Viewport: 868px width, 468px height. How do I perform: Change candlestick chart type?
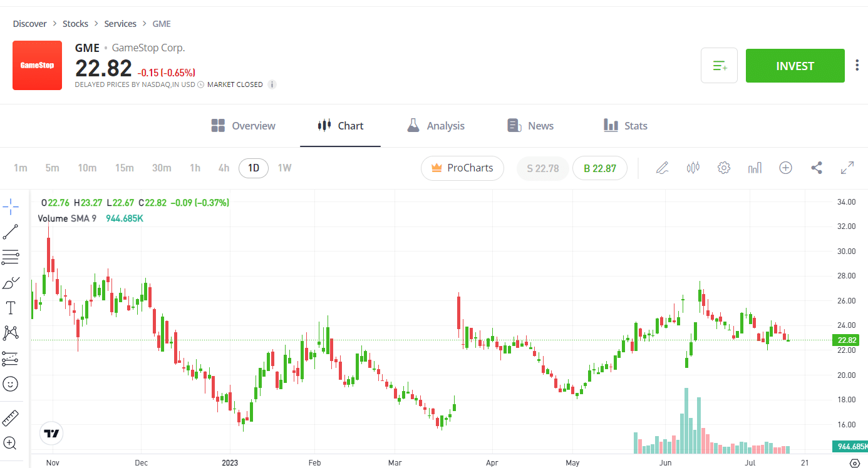[x=693, y=168]
